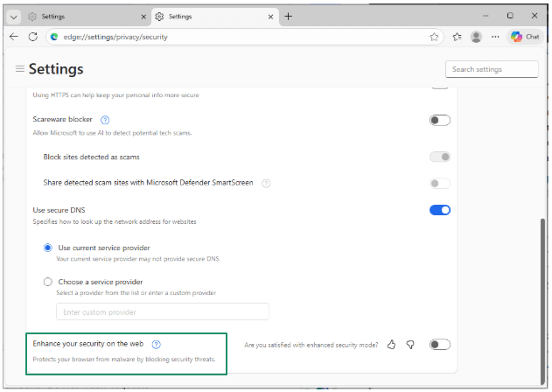552x392 pixels.
Task: Add this page to favorites star
Action: point(434,37)
